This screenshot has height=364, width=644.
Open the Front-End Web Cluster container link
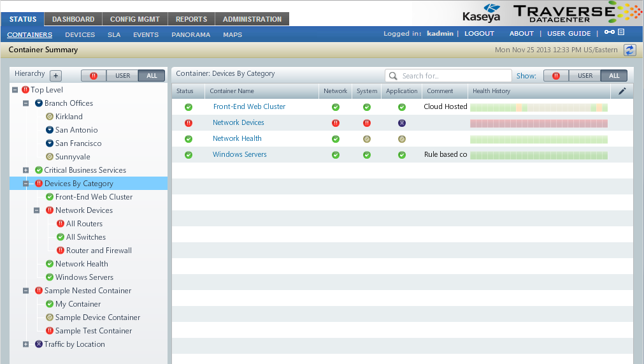click(249, 106)
